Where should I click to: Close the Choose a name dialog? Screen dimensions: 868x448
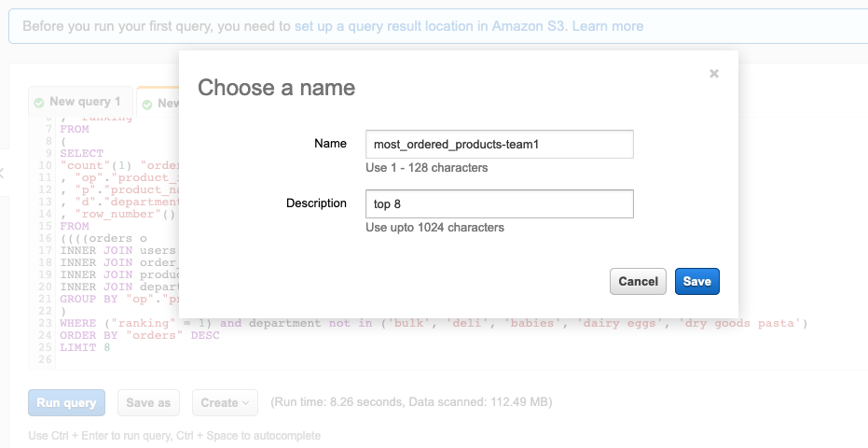tap(714, 74)
